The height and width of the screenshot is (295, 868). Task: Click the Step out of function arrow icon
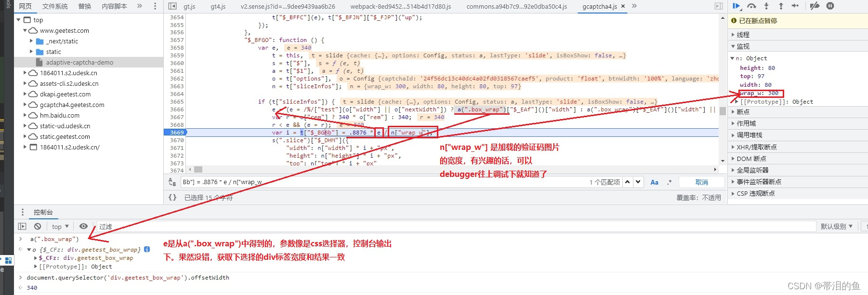[781, 6]
